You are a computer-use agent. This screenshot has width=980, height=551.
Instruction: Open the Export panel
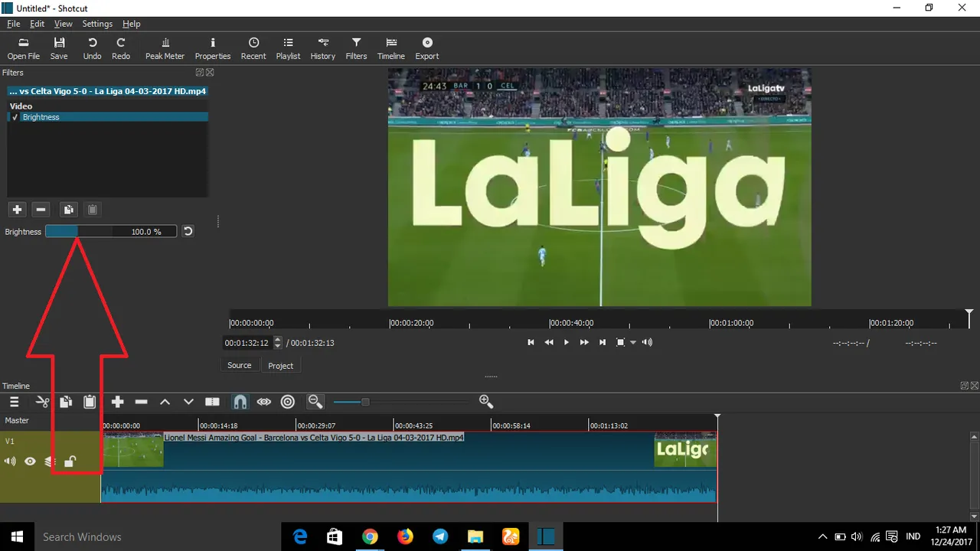[x=427, y=49]
